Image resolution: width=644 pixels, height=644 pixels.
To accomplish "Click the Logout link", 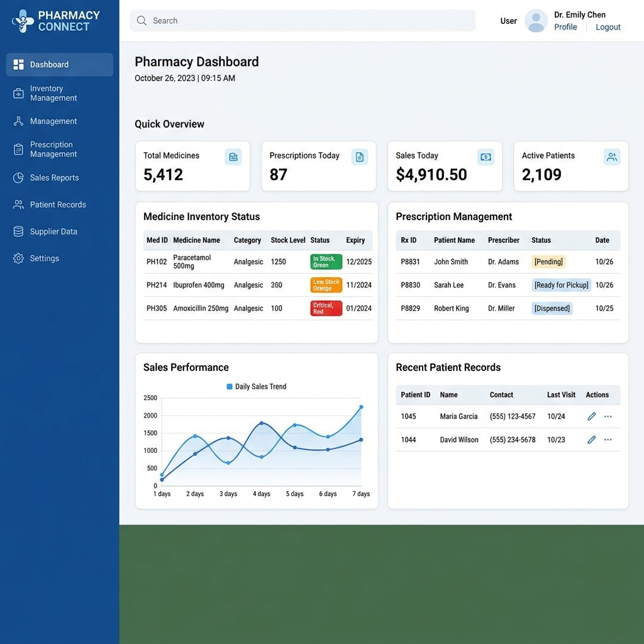I will tap(608, 27).
